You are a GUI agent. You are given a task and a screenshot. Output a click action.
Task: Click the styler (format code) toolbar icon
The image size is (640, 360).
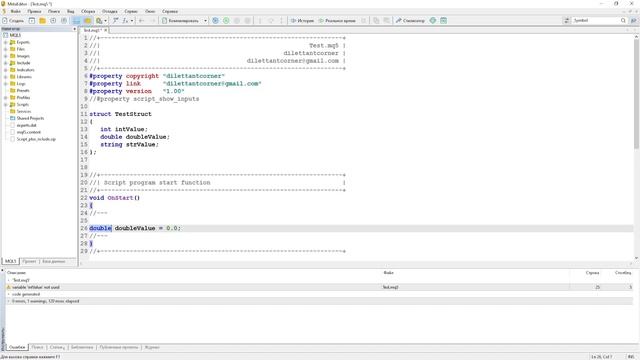(x=116, y=20)
